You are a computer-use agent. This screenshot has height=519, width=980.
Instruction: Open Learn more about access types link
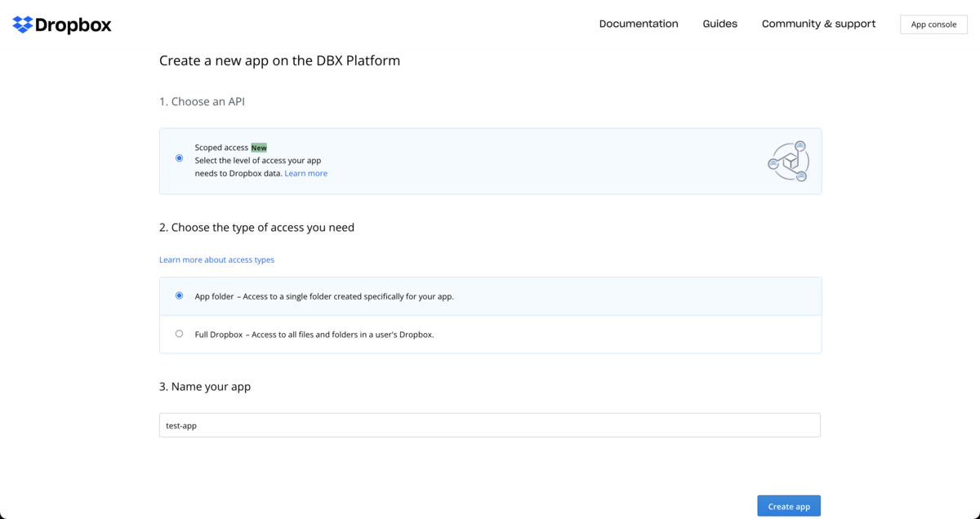pyautogui.click(x=216, y=259)
